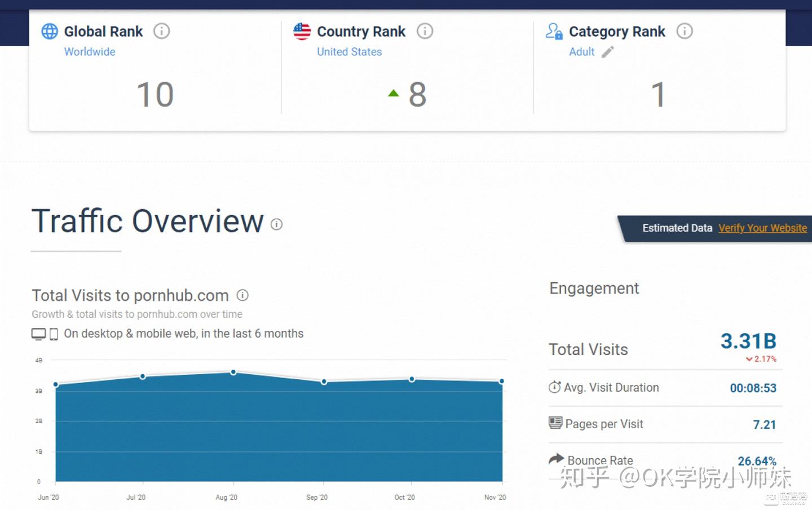Open the Global Rank info tooltip
This screenshot has height=510, width=812.
pyautogui.click(x=161, y=31)
